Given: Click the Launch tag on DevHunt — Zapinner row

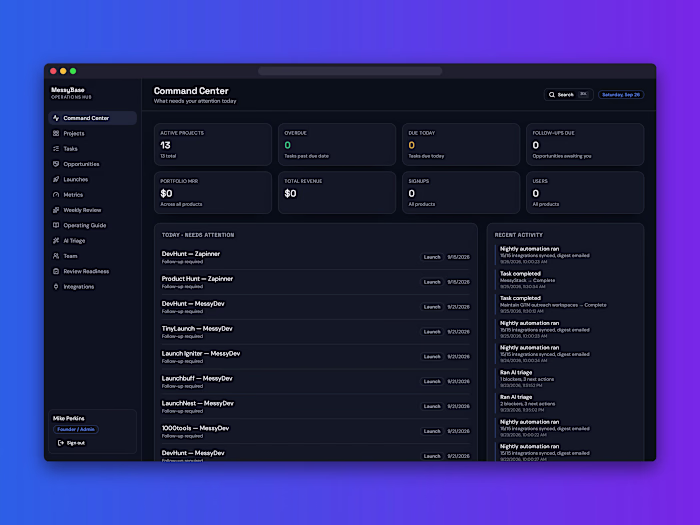Looking at the screenshot, I should [x=432, y=257].
